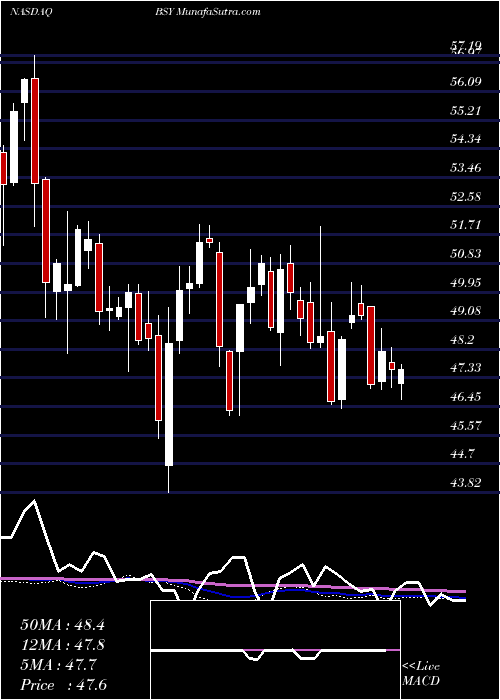The width and height of the screenshot is (500, 700).
Task: Click the 44.7 price axis label
Action: [463, 454]
